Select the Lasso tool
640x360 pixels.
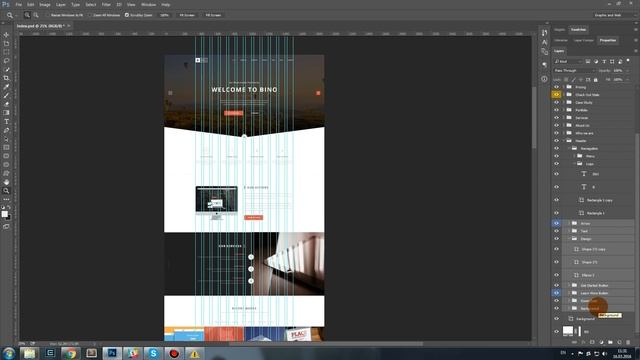tap(6, 60)
